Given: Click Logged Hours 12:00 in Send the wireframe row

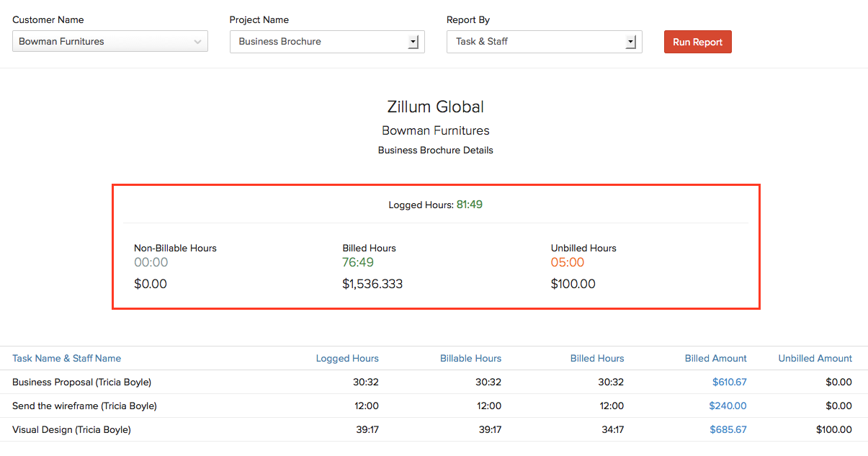Looking at the screenshot, I should (x=367, y=406).
